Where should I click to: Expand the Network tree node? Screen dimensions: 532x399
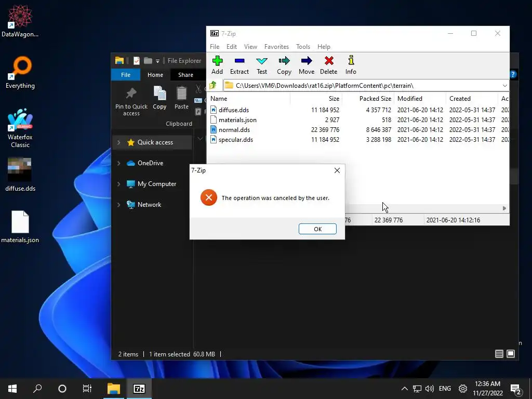tap(119, 205)
